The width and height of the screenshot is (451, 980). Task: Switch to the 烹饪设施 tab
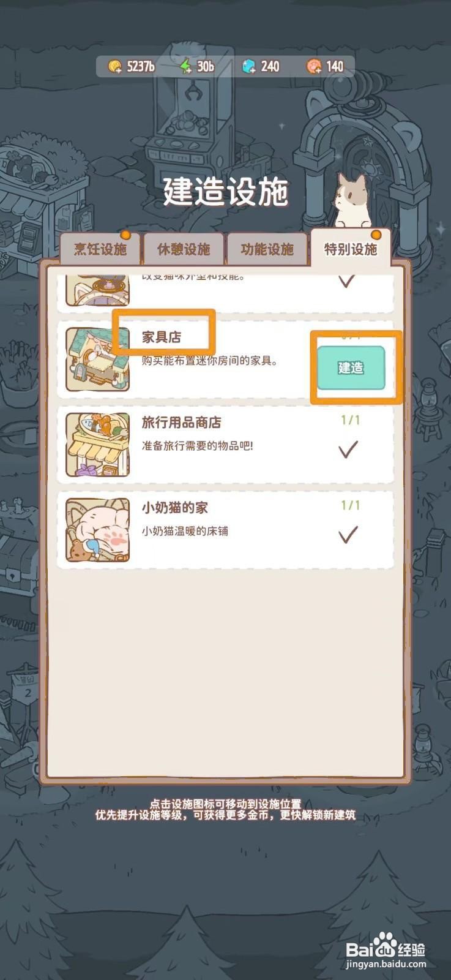[100, 249]
